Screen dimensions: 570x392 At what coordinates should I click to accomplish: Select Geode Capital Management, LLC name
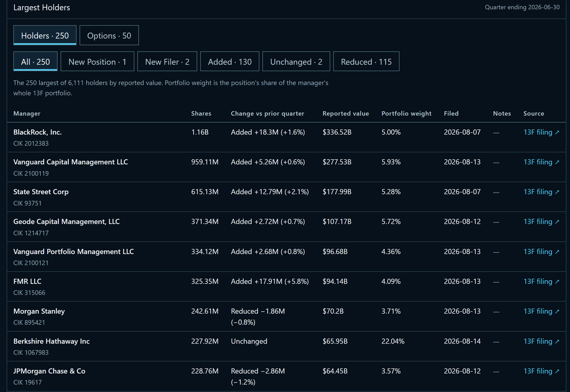(x=66, y=222)
